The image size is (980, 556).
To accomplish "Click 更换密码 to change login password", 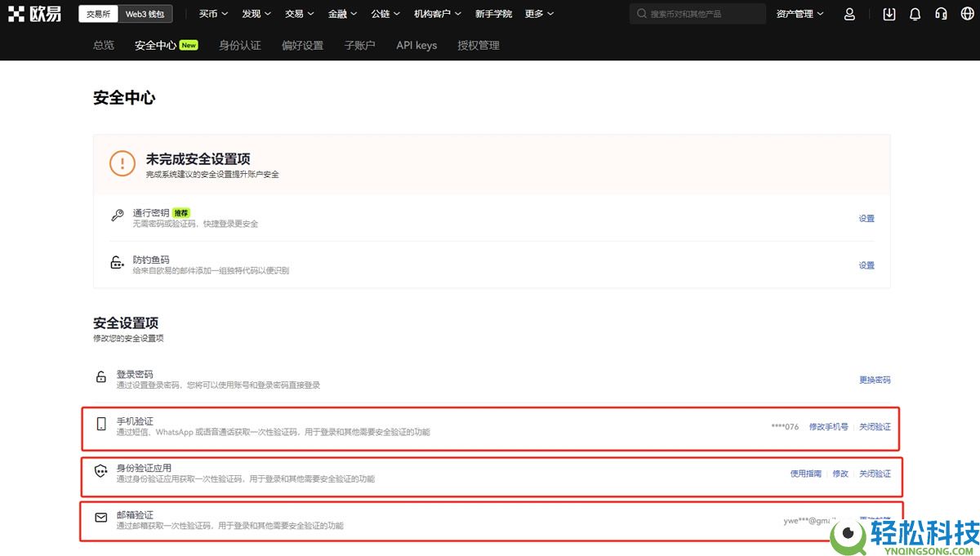I will [x=875, y=380].
